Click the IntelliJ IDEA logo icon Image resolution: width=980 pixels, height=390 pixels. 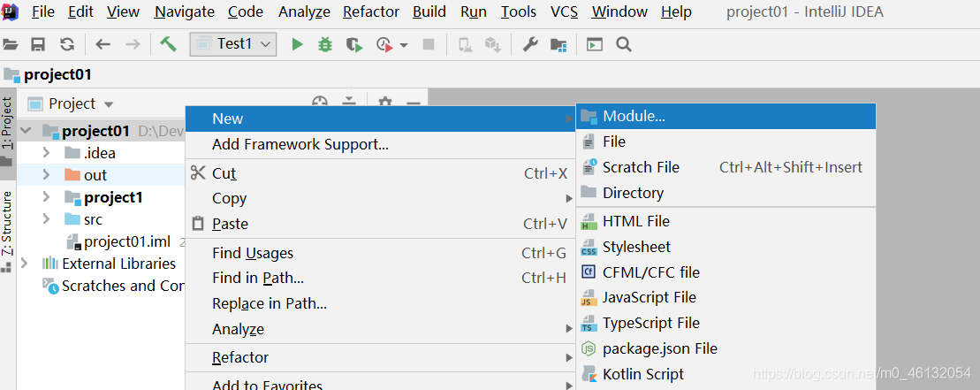pos(11,11)
